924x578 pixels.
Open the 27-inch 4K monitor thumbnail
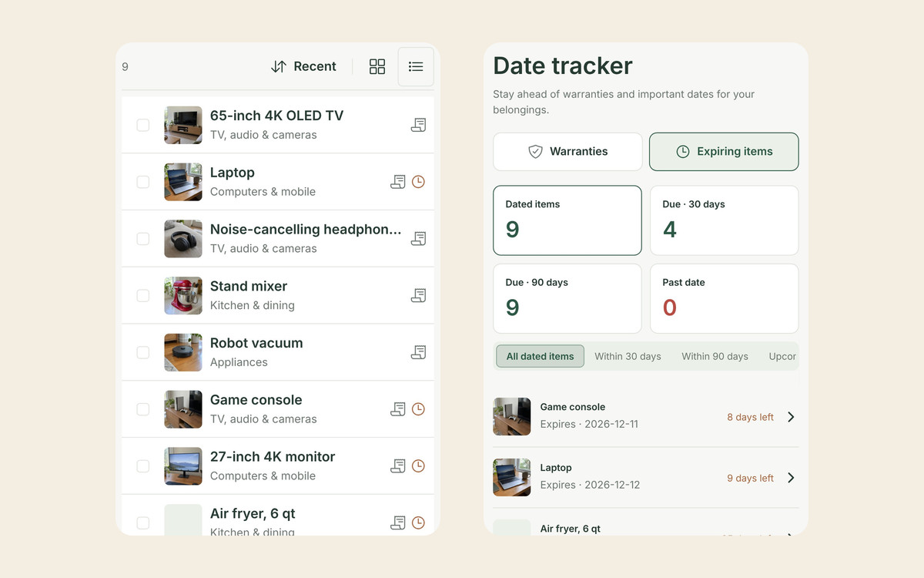(x=183, y=466)
